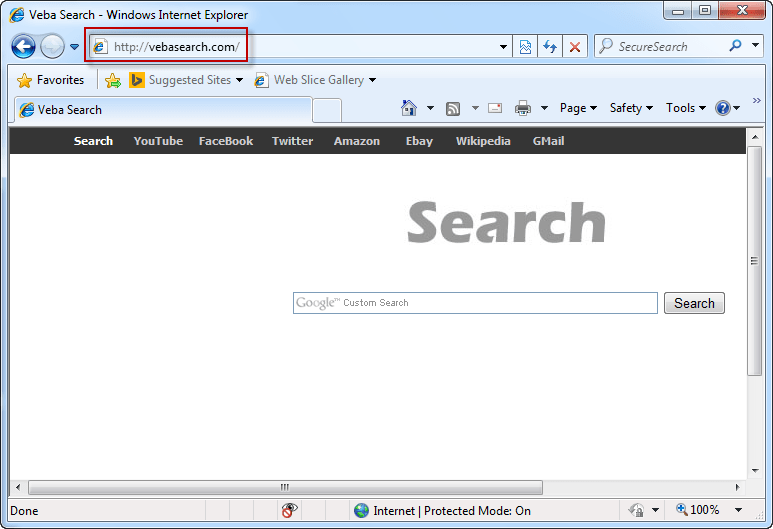Click the browser Back arrow button
773x529 pixels.
point(23,47)
